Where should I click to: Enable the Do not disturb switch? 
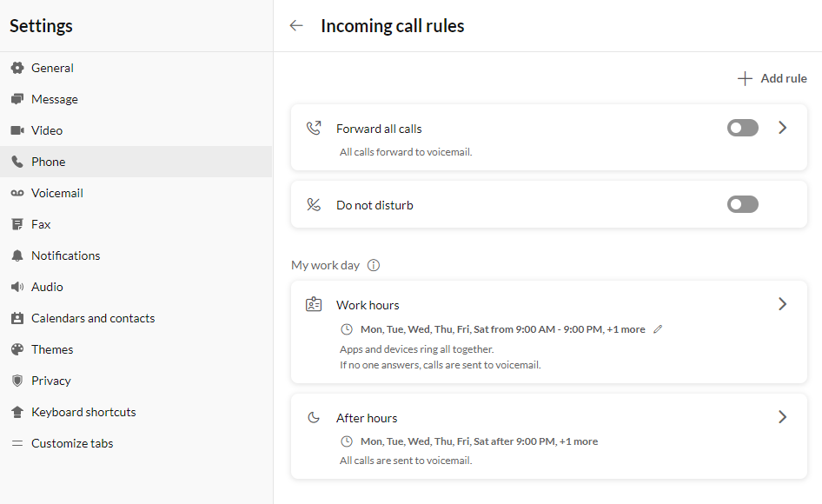pos(742,204)
